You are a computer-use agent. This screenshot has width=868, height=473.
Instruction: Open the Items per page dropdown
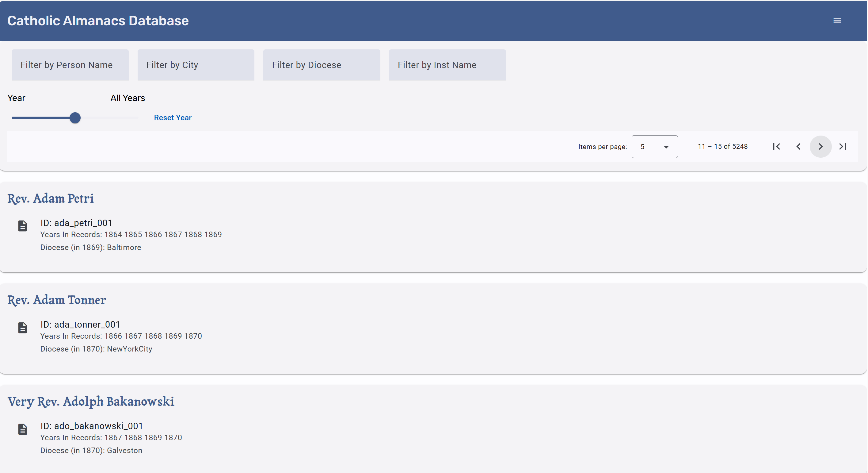pyautogui.click(x=654, y=146)
